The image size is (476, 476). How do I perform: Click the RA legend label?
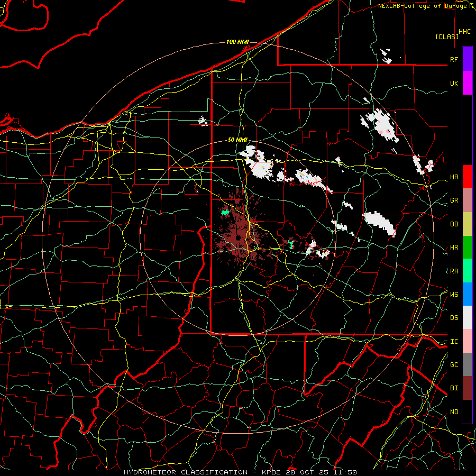tap(454, 271)
